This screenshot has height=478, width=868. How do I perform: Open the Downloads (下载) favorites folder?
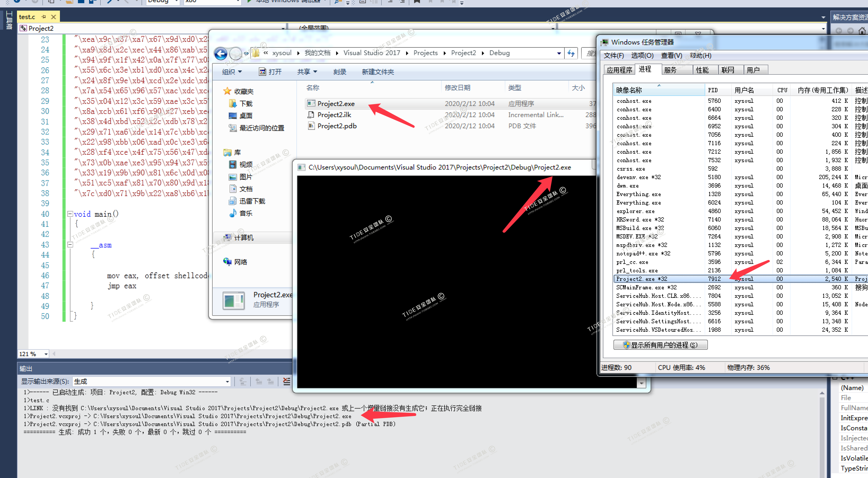[x=246, y=103]
